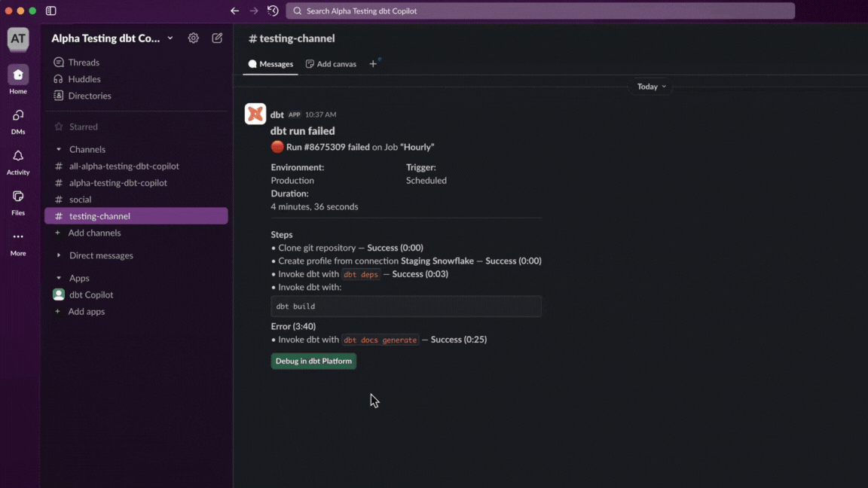This screenshot has width=868, height=488.
Task: Click the 'Staging Snowflake' text
Action: tap(437, 261)
